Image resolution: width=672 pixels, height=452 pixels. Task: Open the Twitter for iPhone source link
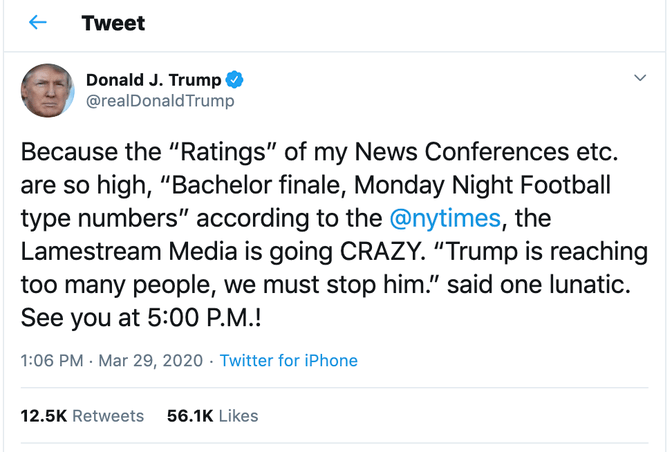288,361
